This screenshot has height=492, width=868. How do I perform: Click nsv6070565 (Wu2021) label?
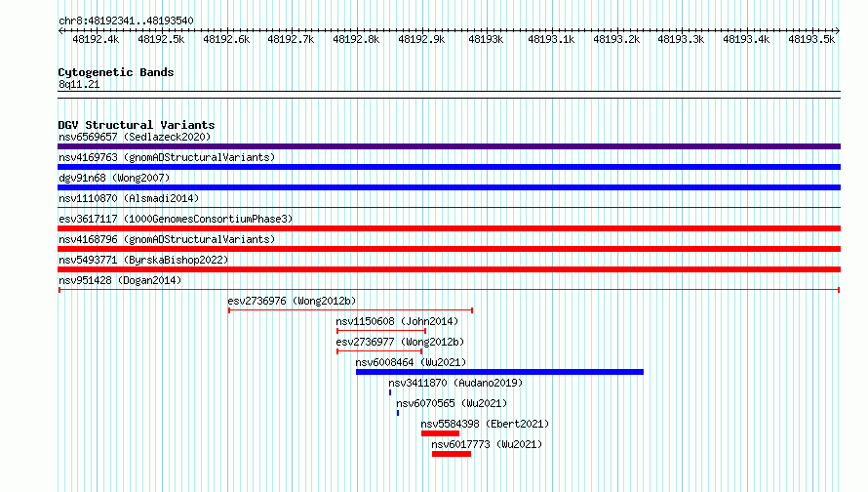click(x=452, y=403)
